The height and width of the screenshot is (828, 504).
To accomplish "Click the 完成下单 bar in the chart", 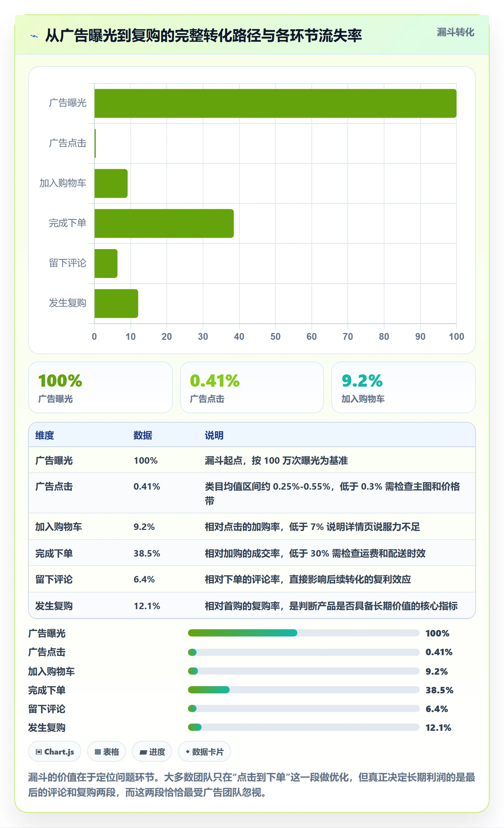I will pyautogui.click(x=164, y=223).
